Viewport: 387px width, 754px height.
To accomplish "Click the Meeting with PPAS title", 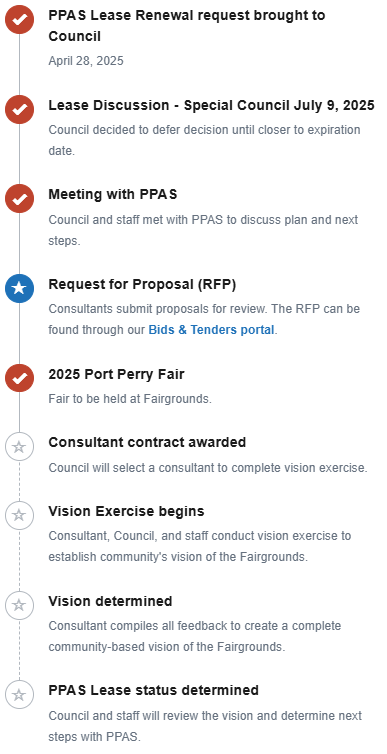I will point(113,194).
